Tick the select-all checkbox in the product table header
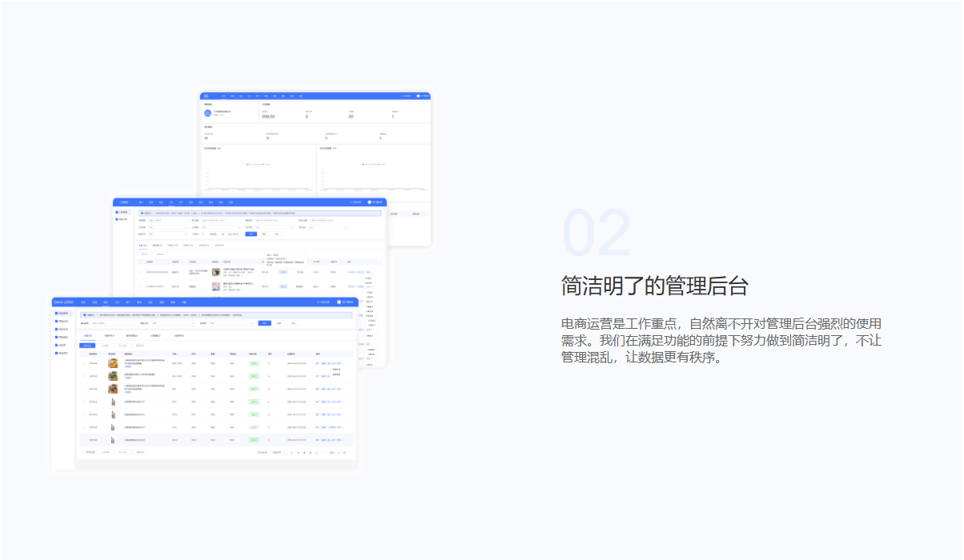Image resolution: width=964 pixels, height=560 pixels. pos(83,354)
